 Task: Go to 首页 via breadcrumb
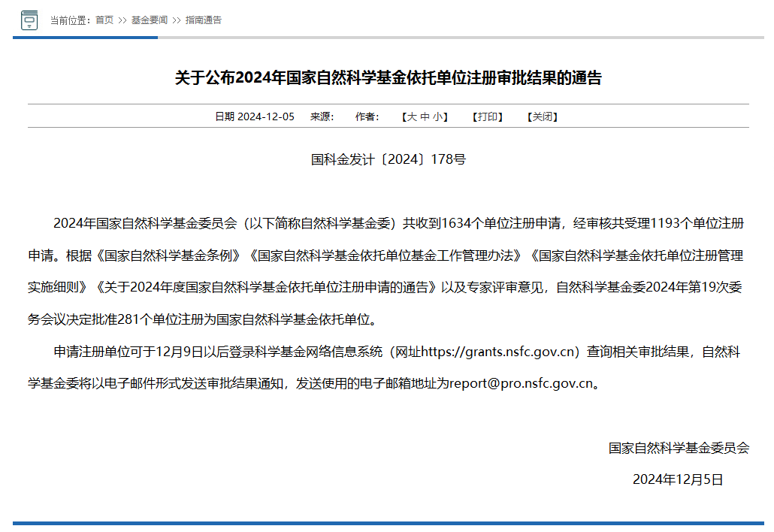(x=104, y=20)
